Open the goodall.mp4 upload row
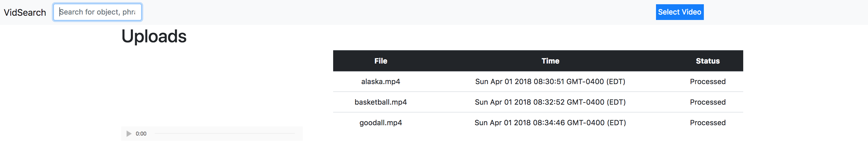 point(380,122)
